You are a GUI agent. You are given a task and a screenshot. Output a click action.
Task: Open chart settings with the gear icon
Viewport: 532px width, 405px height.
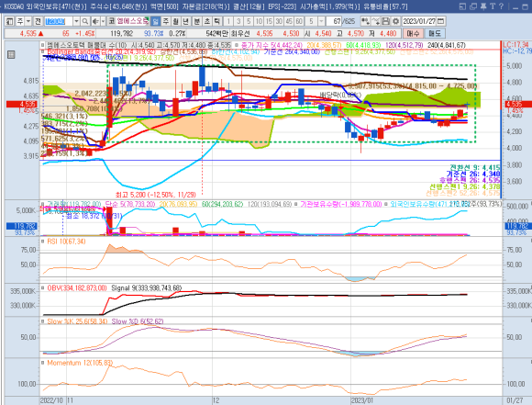[395, 21]
